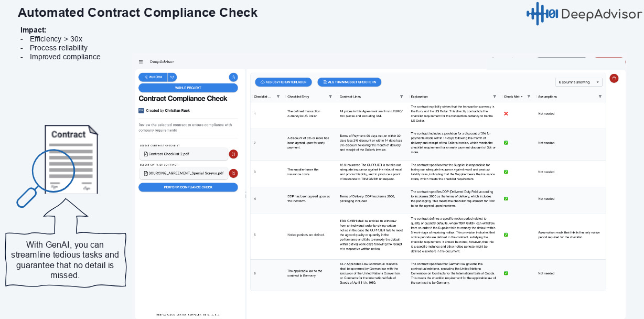The width and height of the screenshot is (644, 319).
Task: Click the CR avatar of Christian Ruck
Action: [141, 111]
